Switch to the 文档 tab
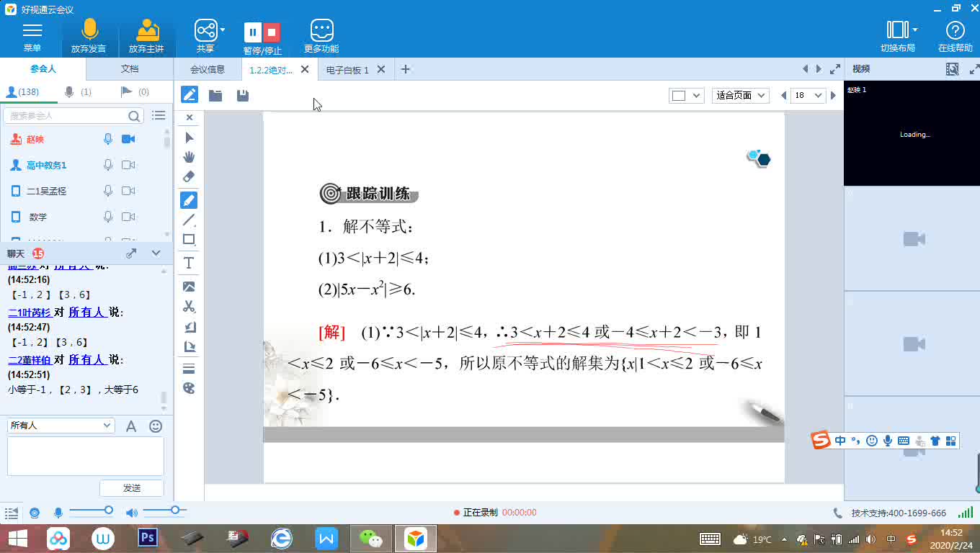 click(x=130, y=69)
